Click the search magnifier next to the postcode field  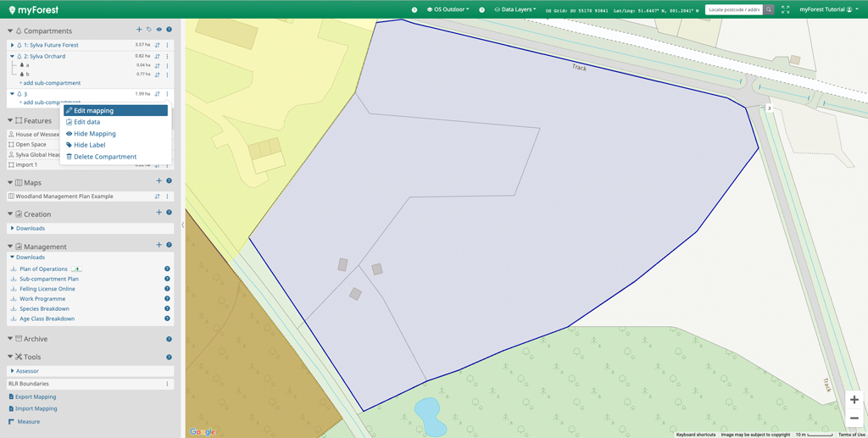[x=769, y=9]
